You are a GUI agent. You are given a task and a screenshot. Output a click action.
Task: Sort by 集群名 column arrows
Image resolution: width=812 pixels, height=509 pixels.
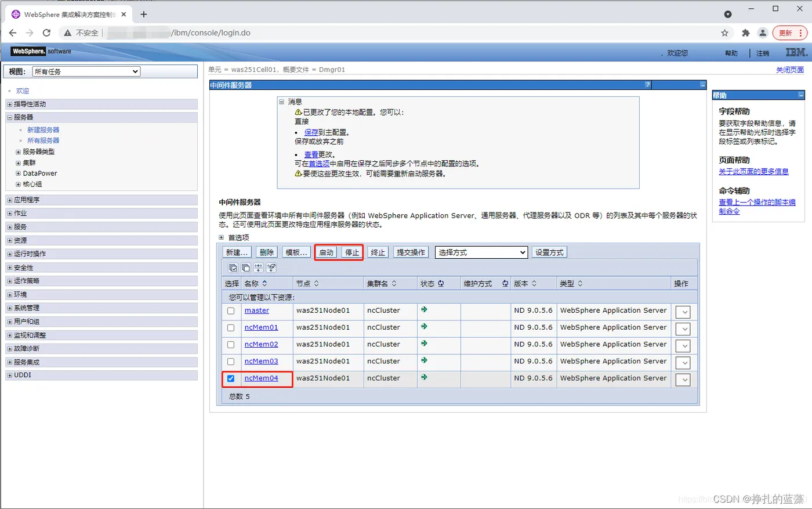(394, 283)
